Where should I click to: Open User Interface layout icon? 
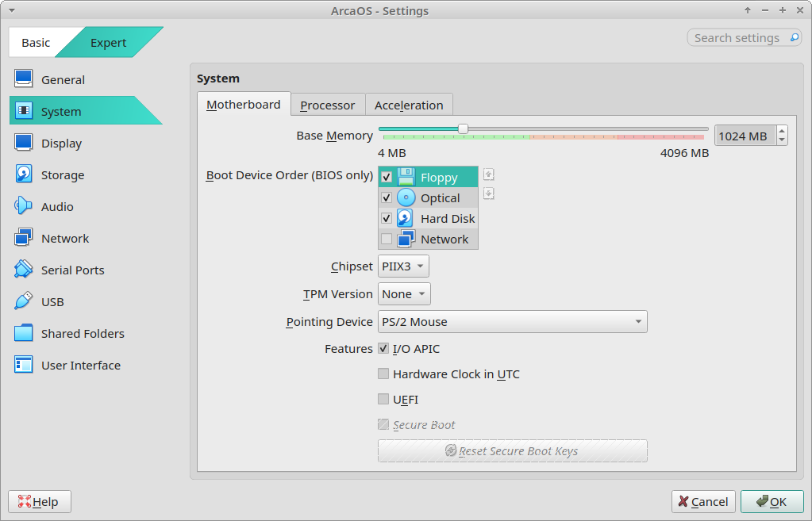(x=23, y=365)
